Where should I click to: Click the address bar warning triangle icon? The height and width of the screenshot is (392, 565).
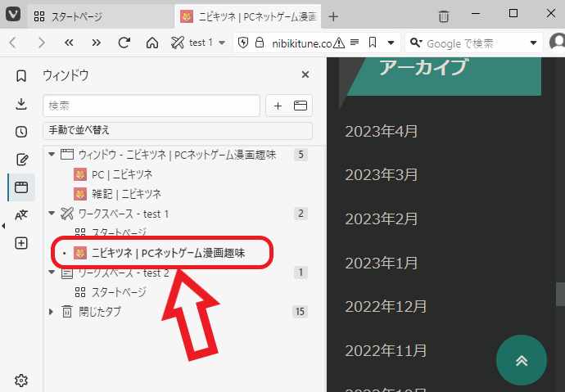coord(339,43)
